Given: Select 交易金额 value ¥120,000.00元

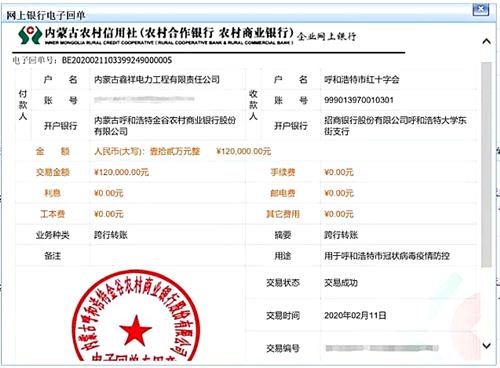Looking at the screenshot, I should point(121,172).
